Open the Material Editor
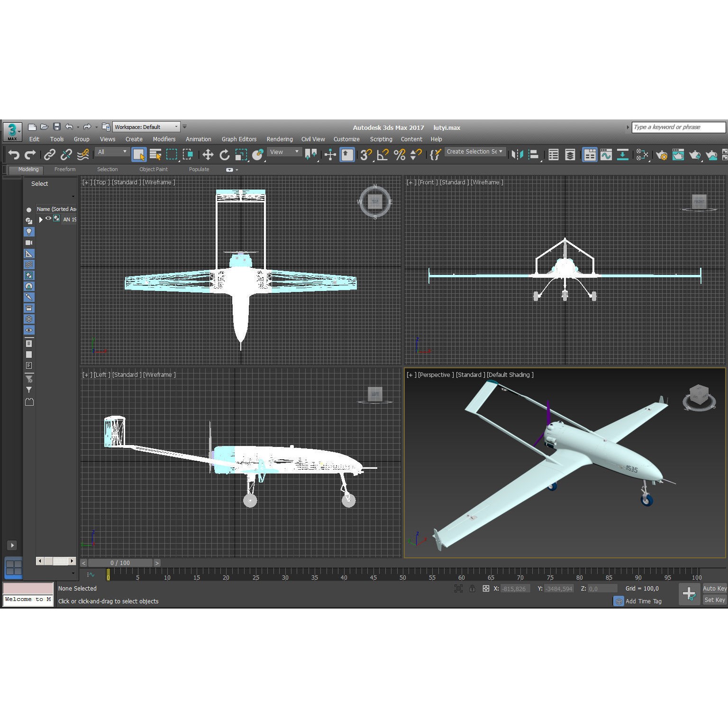The width and height of the screenshot is (728, 728). pyautogui.click(x=642, y=155)
